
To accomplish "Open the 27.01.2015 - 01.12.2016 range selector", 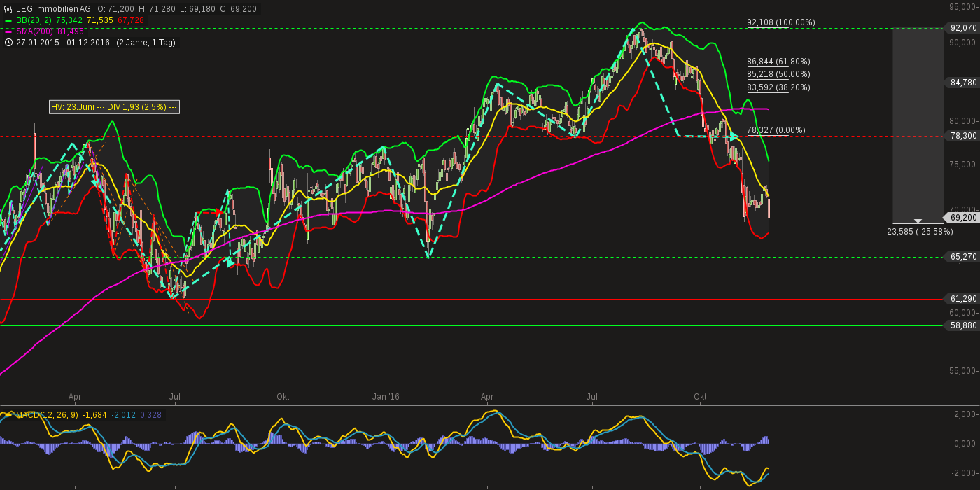I will [x=63, y=43].
